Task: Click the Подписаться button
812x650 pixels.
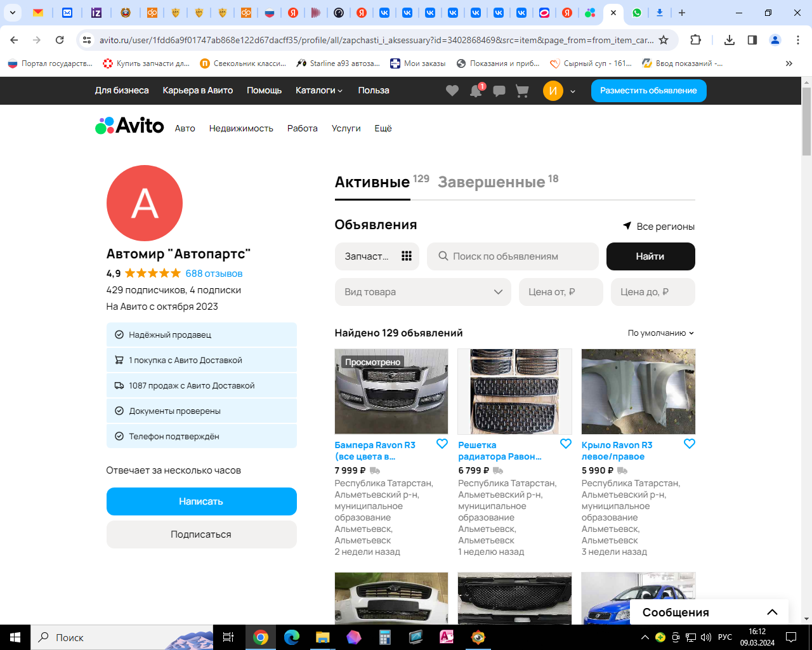Action: (x=202, y=534)
